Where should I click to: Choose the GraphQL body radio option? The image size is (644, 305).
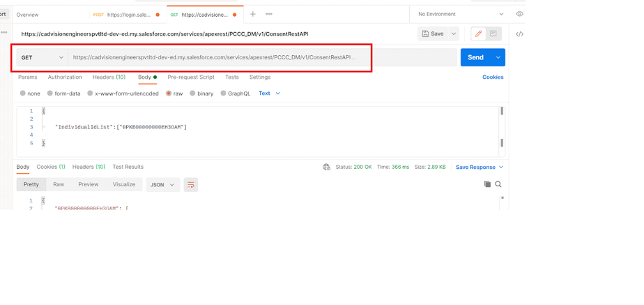point(223,94)
